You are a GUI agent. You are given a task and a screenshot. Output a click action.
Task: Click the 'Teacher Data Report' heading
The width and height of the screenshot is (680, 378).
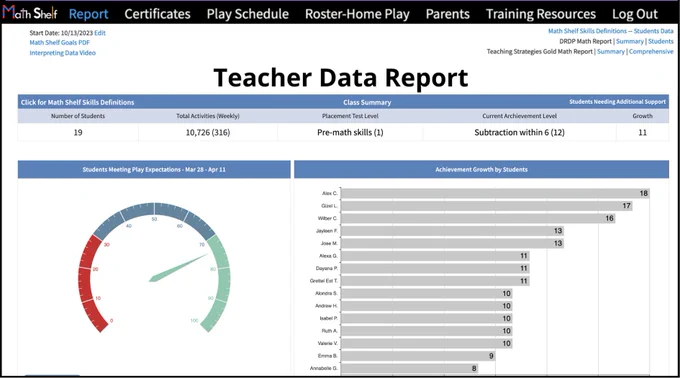pyautogui.click(x=341, y=78)
